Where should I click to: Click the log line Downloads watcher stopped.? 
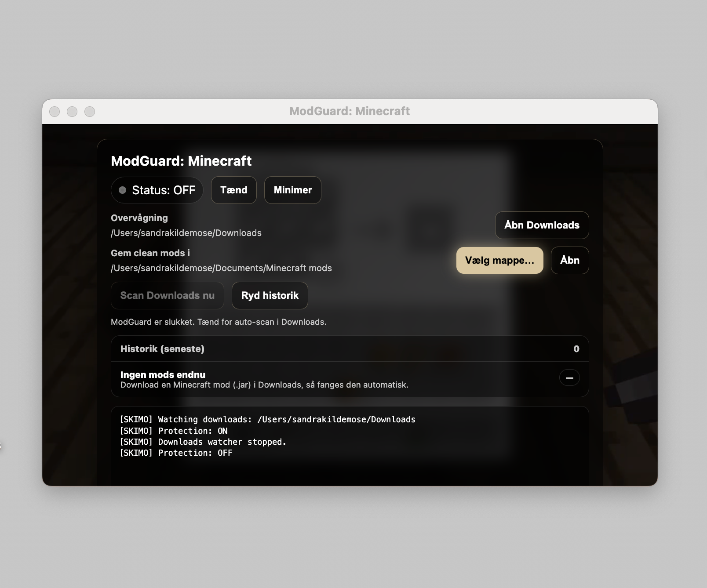coord(203,442)
